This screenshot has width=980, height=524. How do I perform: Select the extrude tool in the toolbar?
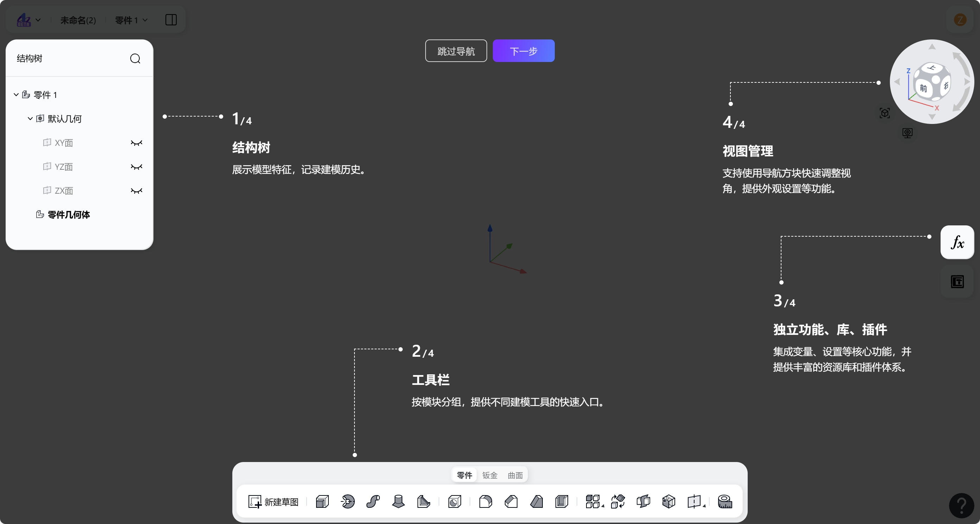[x=322, y=501]
